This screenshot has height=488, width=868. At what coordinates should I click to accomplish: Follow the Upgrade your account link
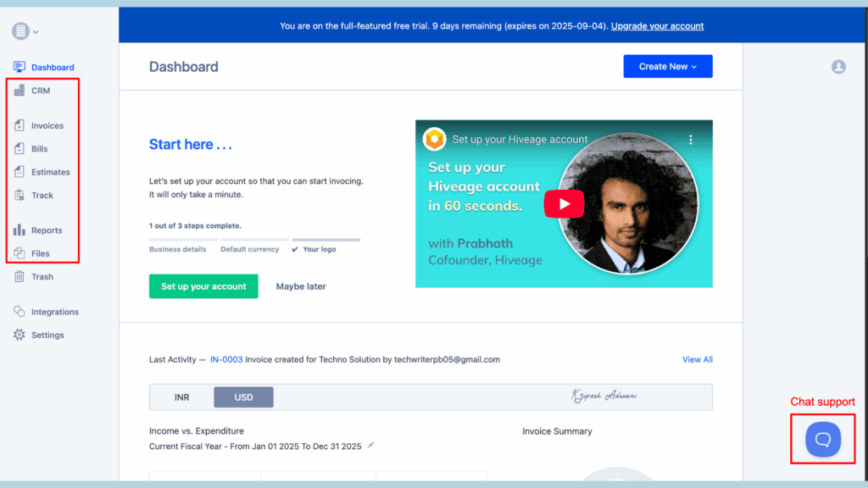657,26
